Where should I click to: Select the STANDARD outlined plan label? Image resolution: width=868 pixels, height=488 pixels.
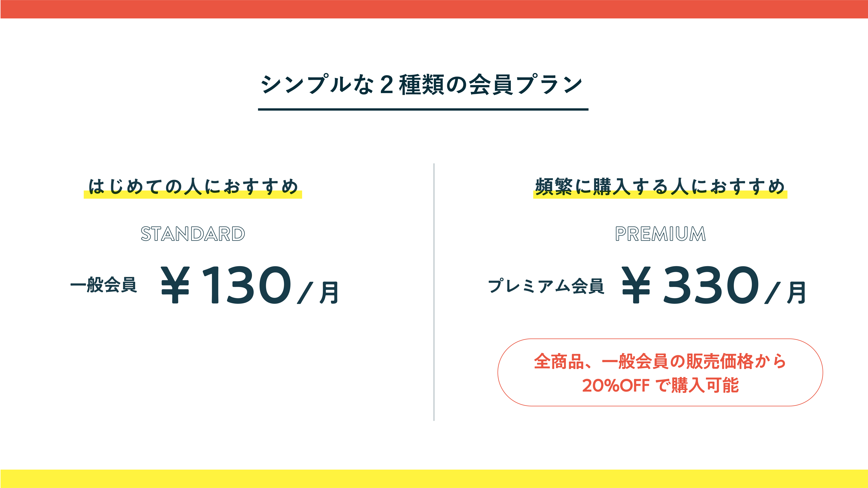click(193, 234)
